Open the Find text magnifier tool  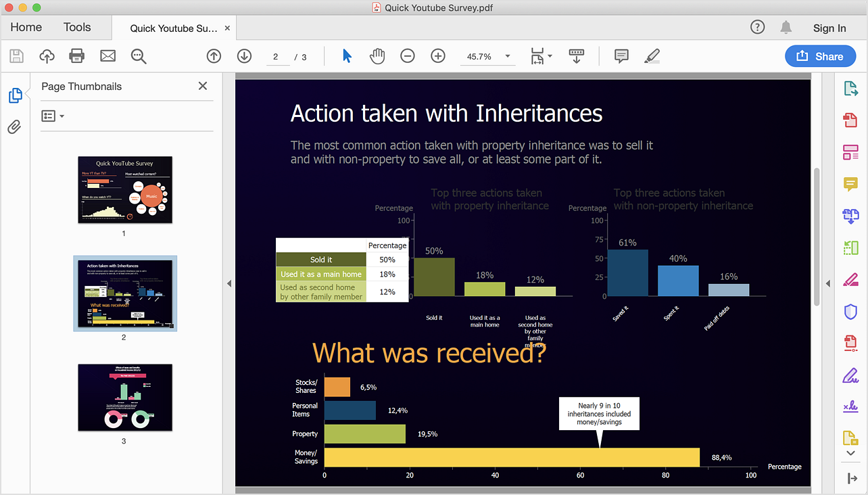139,56
